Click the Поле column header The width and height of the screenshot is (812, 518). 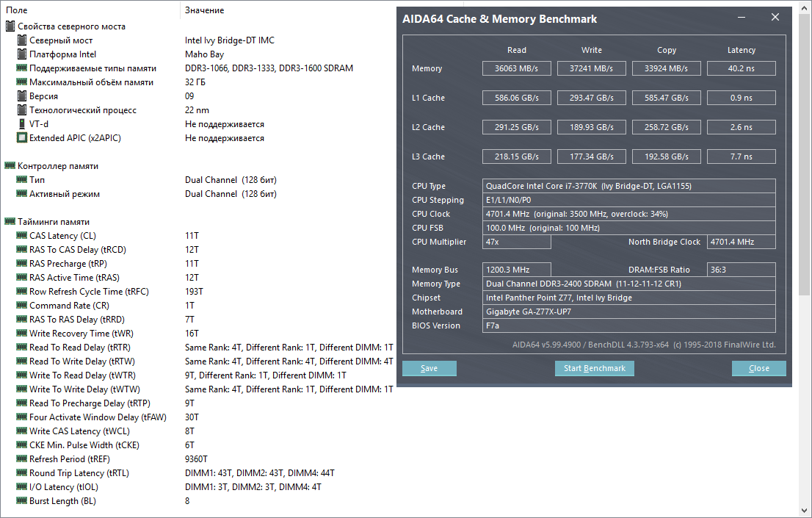(x=90, y=10)
